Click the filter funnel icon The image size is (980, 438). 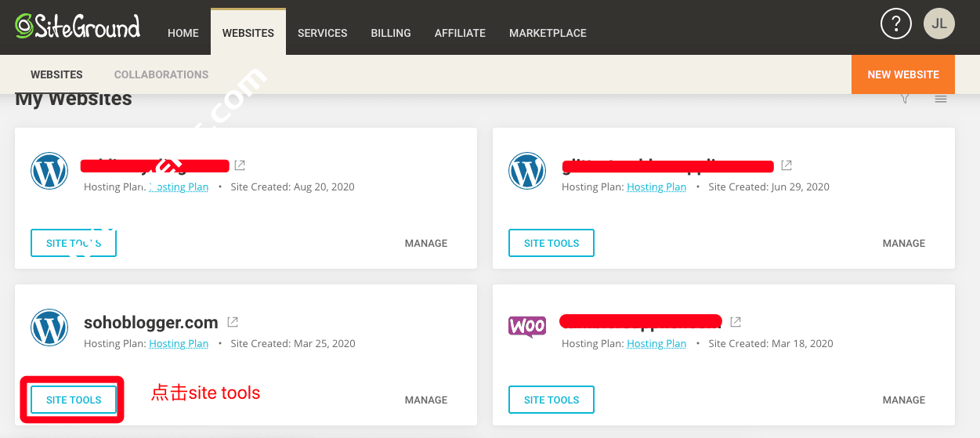905,99
